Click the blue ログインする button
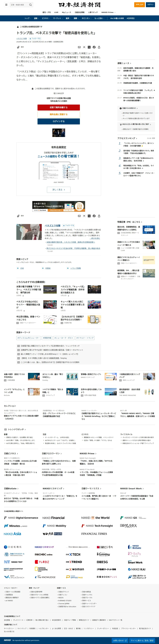Viewport: 159px width, 644px height. [x=59, y=121]
